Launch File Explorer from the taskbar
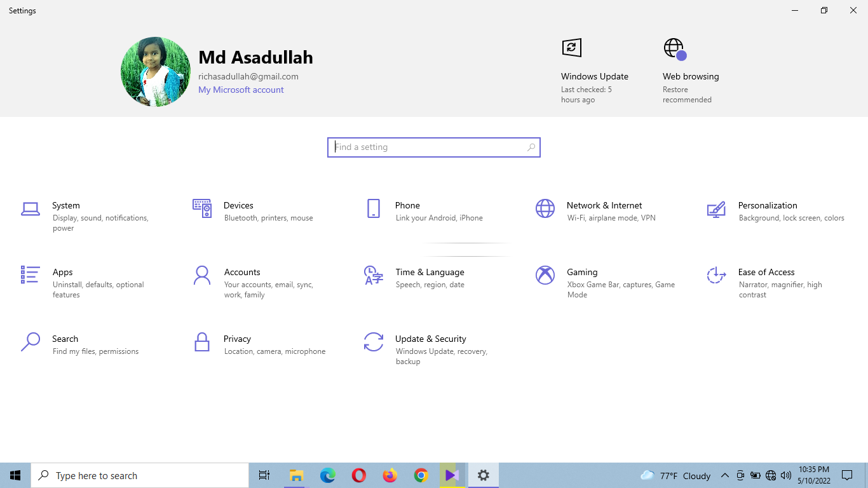 point(296,475)
